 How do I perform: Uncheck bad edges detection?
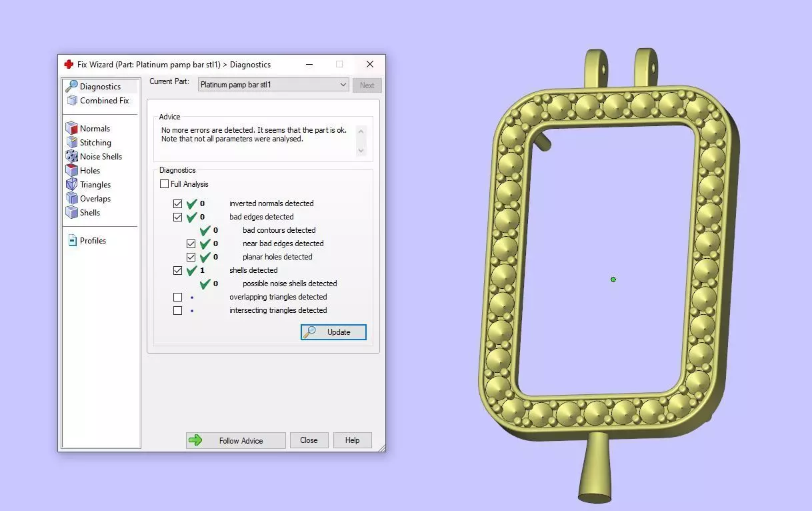pos(177,217)
